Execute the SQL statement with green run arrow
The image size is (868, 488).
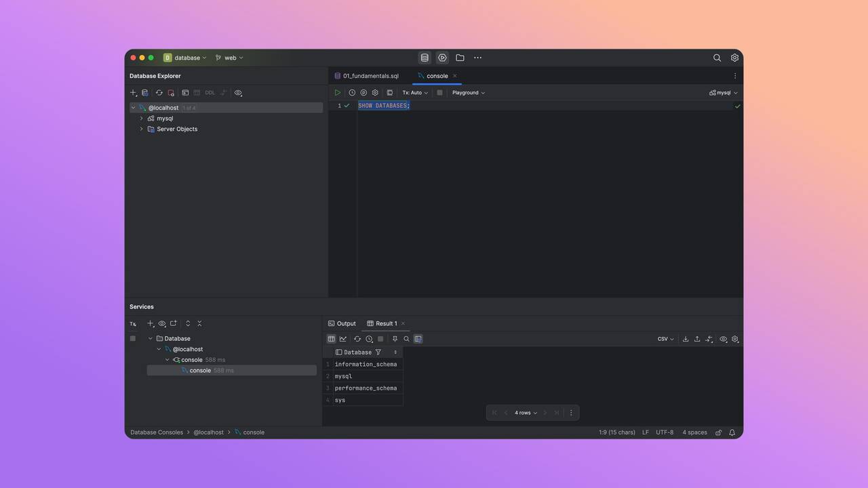(338, 93)
